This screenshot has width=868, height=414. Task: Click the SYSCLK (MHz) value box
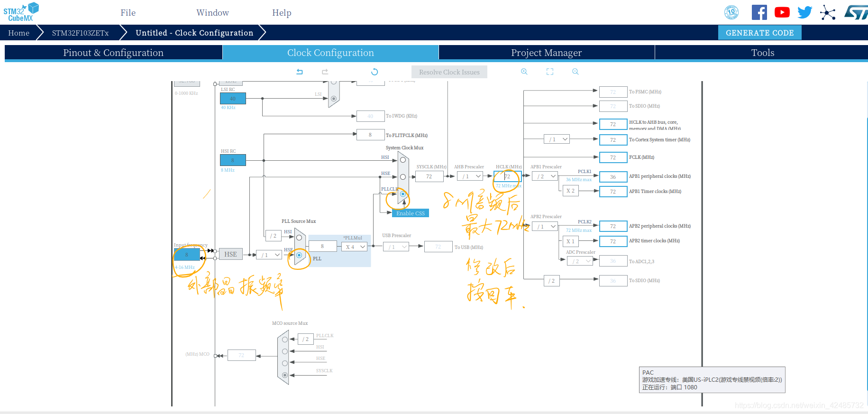(x=429, y=176)
